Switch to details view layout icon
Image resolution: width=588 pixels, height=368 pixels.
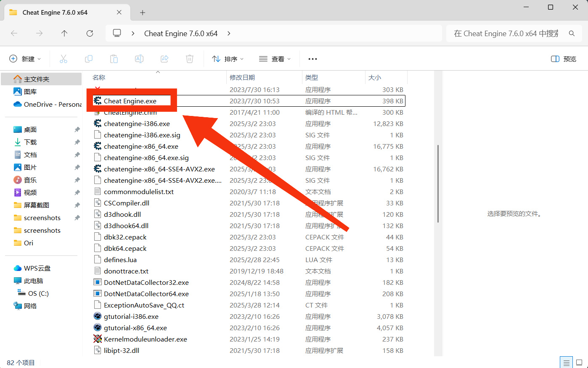point(567,363)
